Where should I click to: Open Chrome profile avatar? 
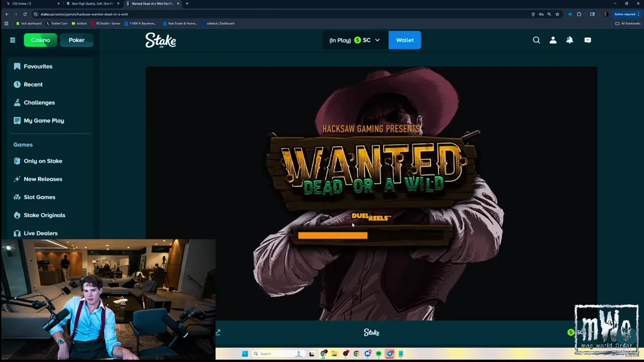(x=605, y=14)
